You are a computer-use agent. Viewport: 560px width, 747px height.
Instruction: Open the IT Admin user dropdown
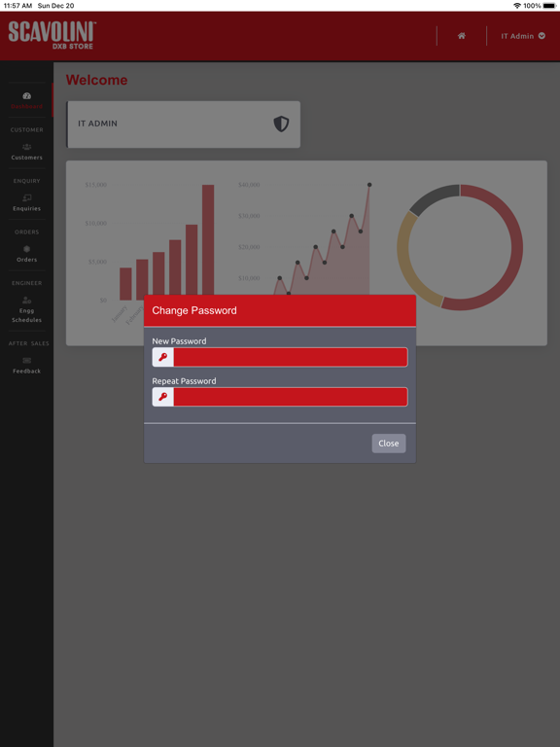tap(523, 36)
